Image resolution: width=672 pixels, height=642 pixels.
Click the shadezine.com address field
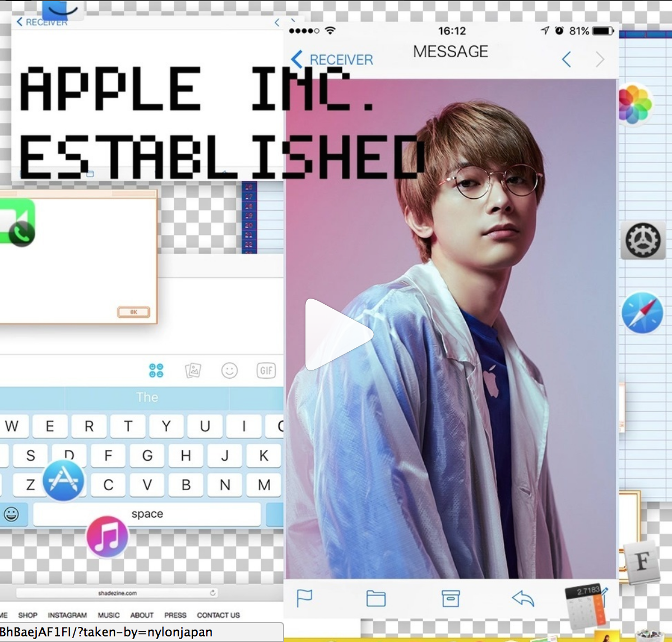click(117, 593)
